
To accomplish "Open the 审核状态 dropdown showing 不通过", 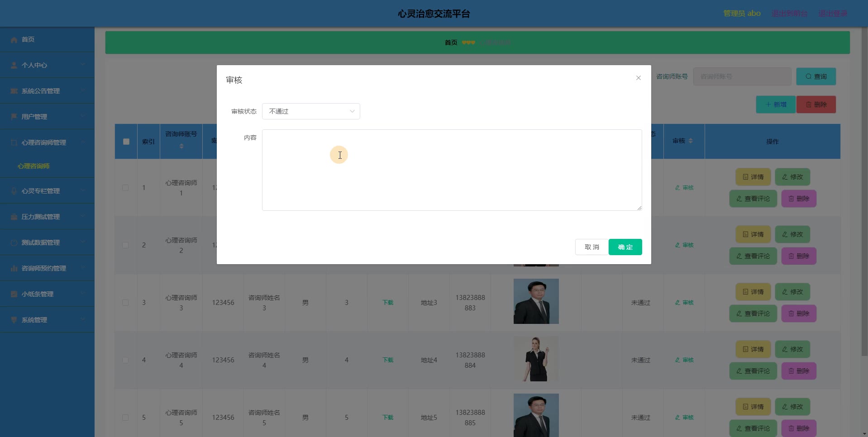I will tap(311, 111).
